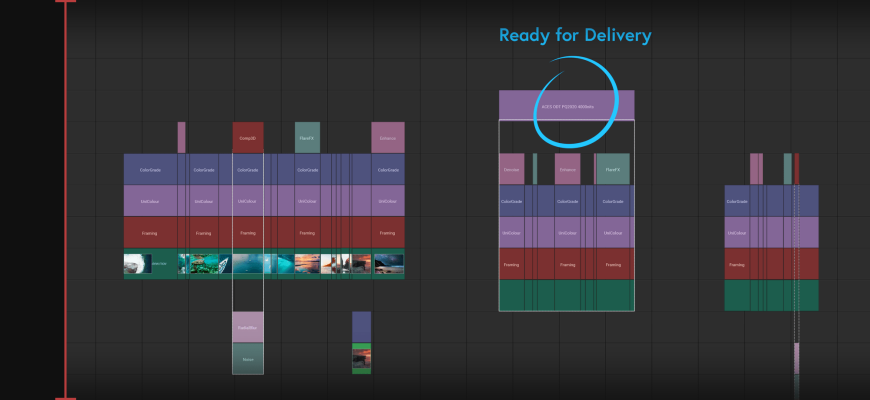Select the Framing block in the Denoise column
Viewport: 870px width, 400px height.
[512, 264]
